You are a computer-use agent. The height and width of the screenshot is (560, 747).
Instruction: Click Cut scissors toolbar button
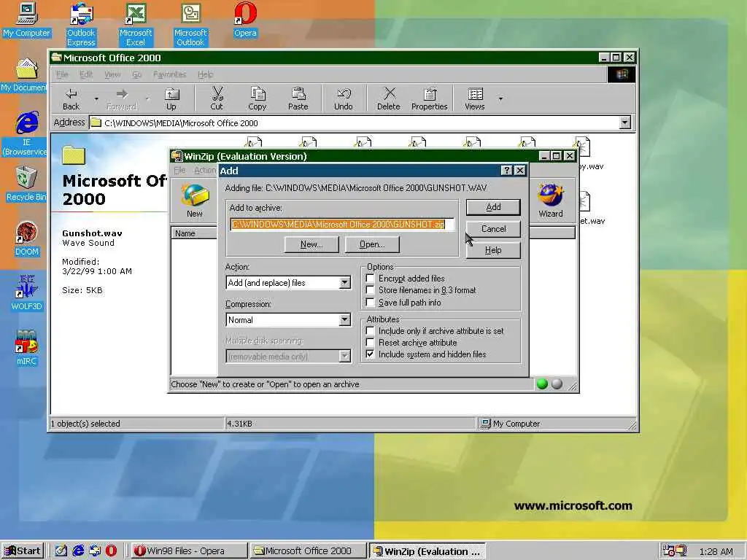tap(217, 99)
